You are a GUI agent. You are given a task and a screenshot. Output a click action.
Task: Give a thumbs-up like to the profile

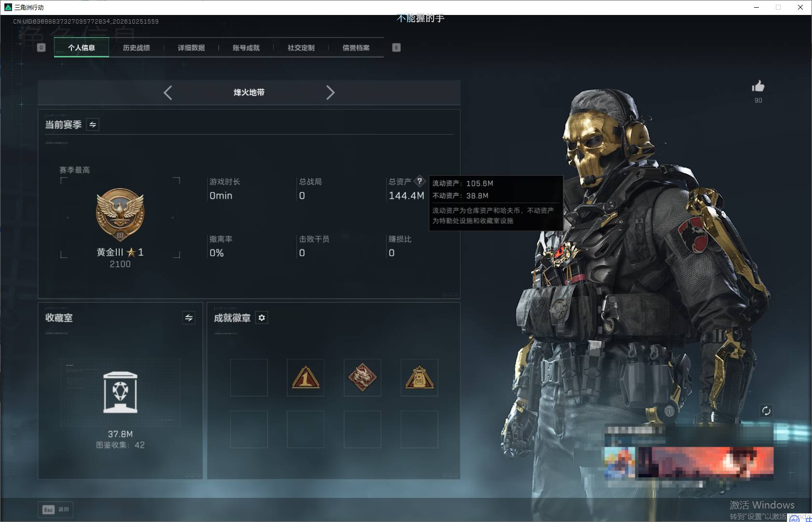758,86
